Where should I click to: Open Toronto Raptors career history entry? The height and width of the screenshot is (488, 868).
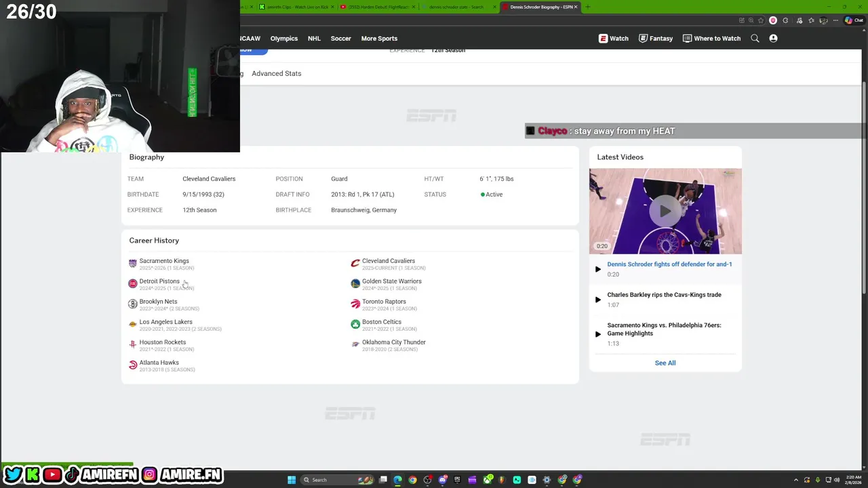point(384,302)
